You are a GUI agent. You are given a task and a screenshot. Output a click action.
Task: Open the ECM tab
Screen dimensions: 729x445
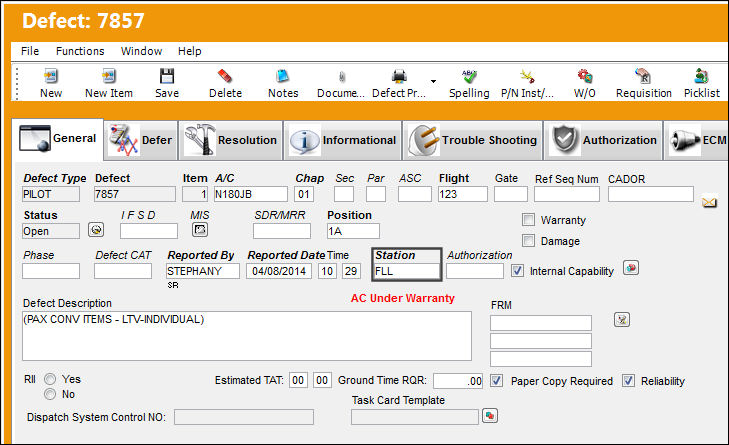point(696,140)
